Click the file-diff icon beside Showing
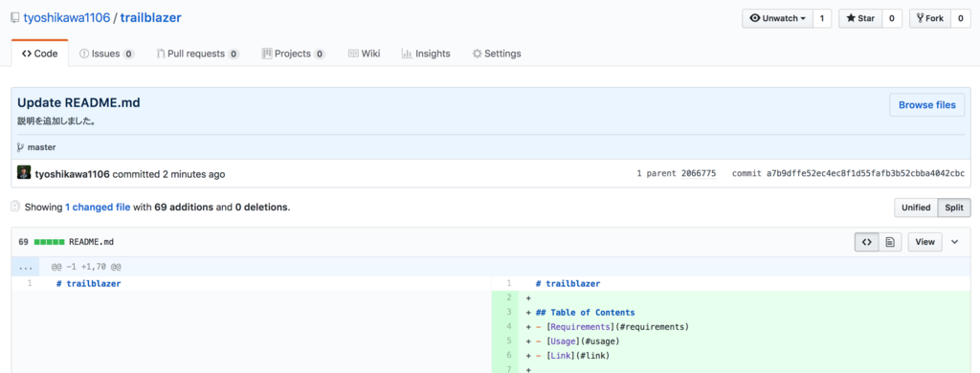980x373 pixels. [x=15, y=207]
